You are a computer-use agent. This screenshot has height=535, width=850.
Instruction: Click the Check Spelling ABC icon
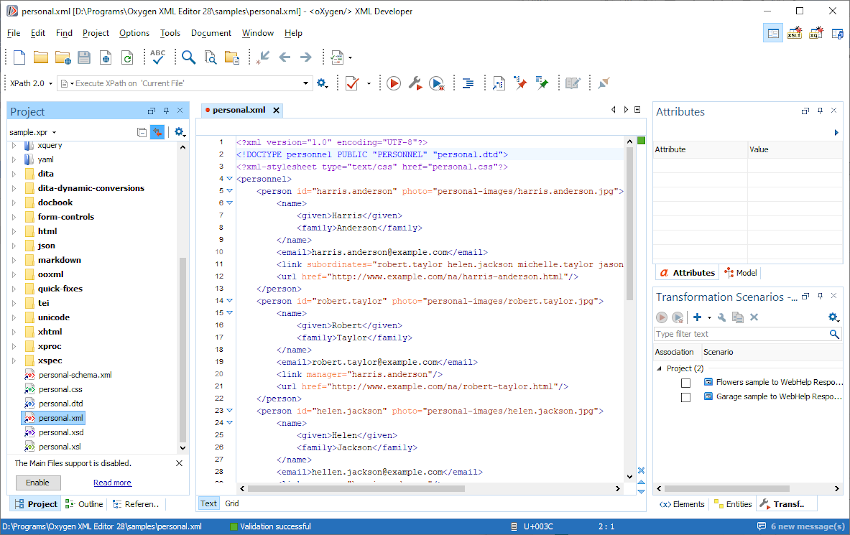point(158,57)
